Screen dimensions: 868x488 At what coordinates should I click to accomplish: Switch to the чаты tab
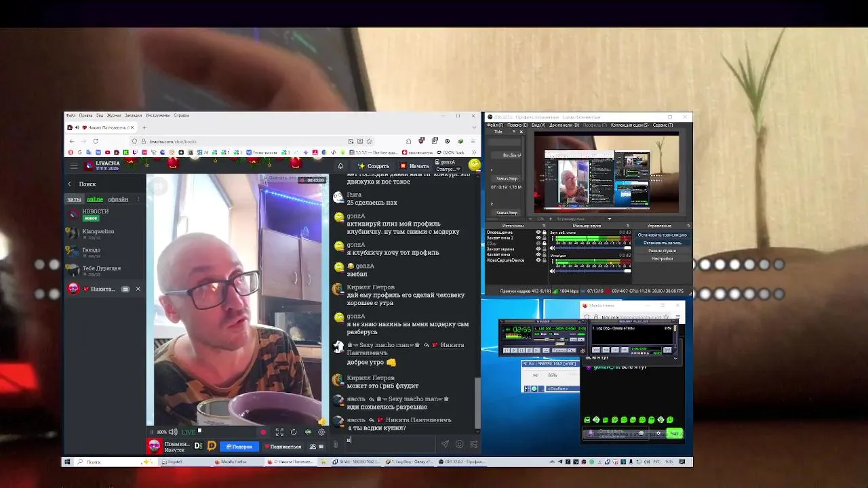click(74, 199)
